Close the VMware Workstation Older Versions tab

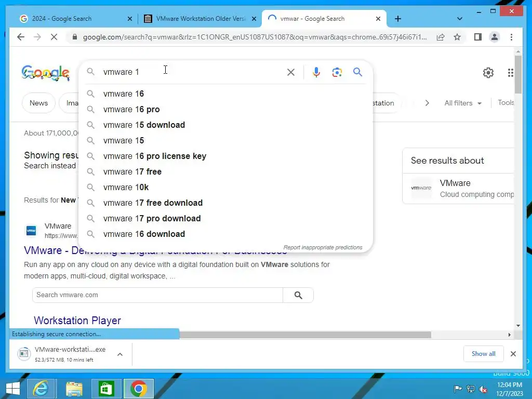[x=254, y=19]
